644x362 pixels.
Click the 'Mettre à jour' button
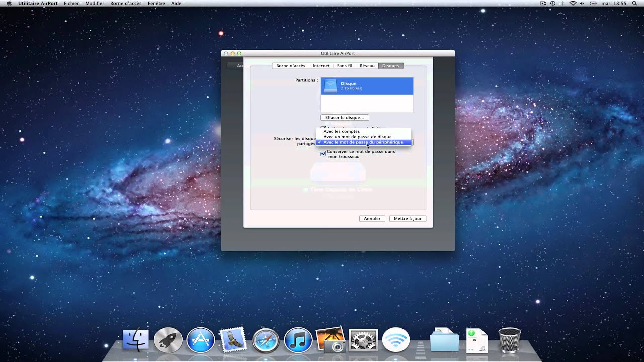point(408,219)
